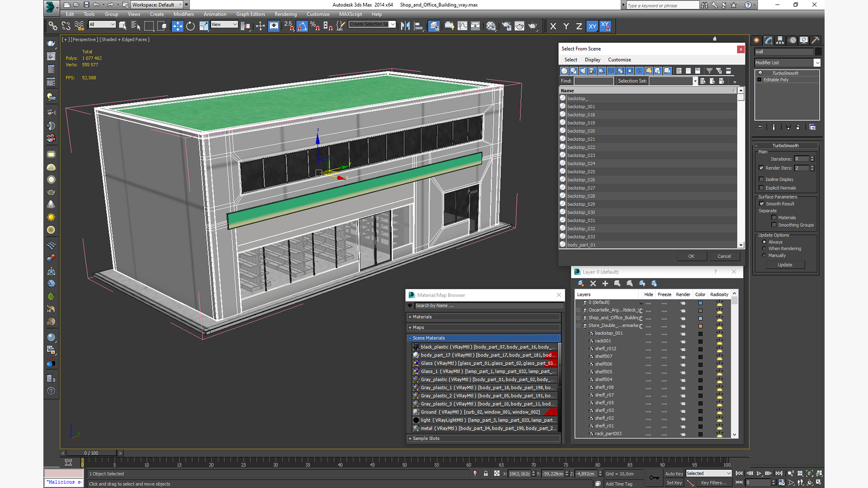Delete highlighted layer with X icon
This screenshot has width=868, height=488.
pyautogui.click(x=593, y=283)
